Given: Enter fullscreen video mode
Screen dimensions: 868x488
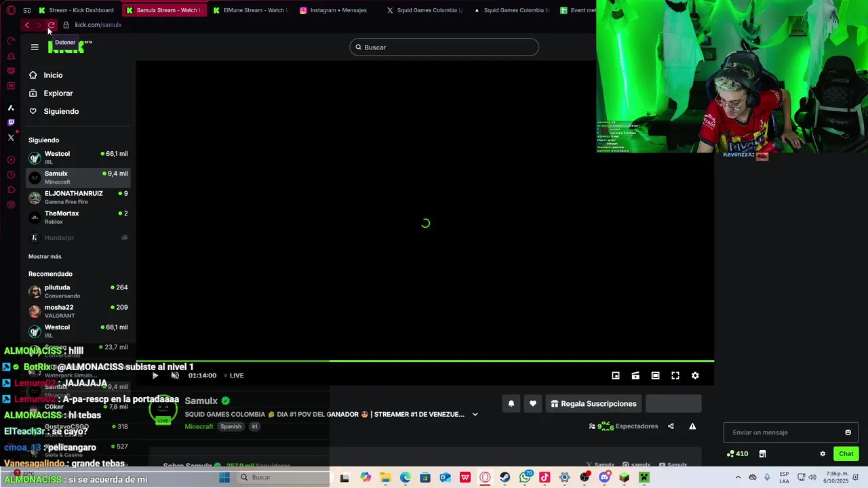Looking at the screenshot, I should point(675,375).
